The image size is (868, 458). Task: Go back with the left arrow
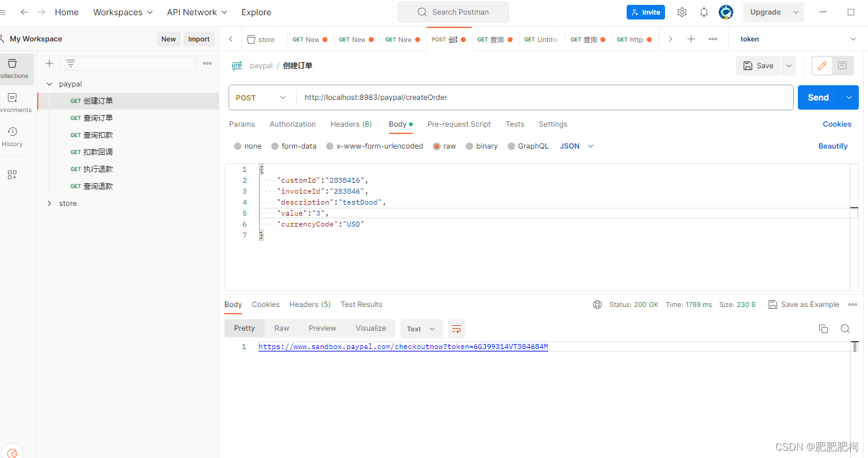24,12
